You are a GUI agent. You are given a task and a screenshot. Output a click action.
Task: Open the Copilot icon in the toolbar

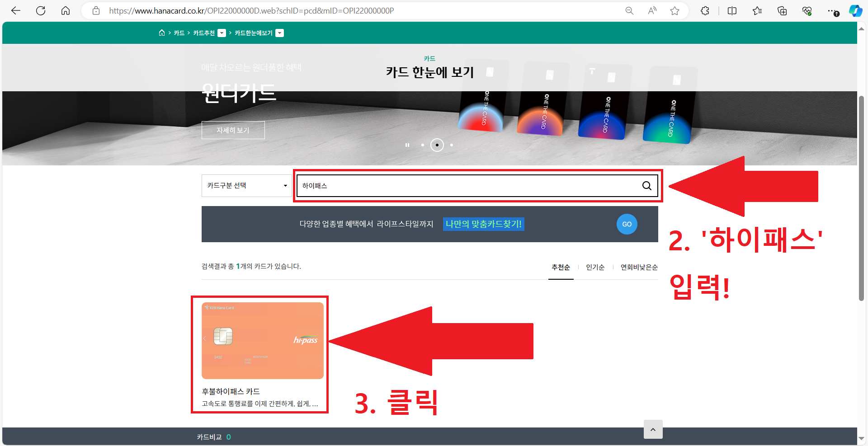[855, 11]
